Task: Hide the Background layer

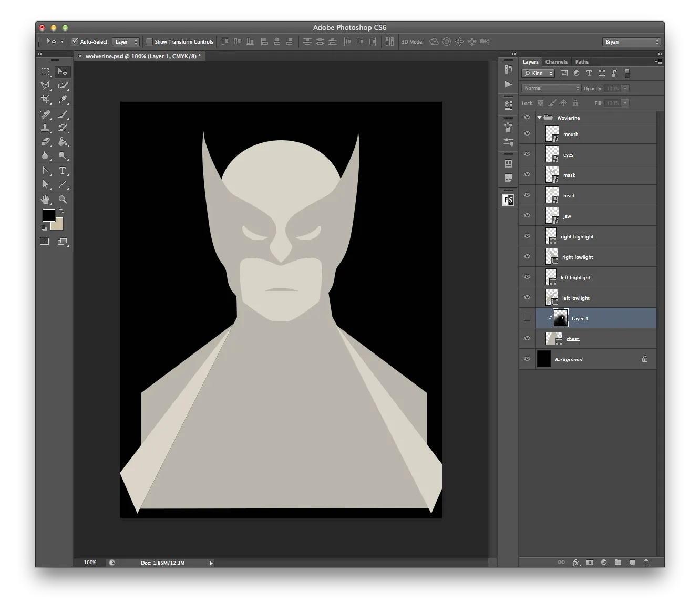Action: point(527,359)
